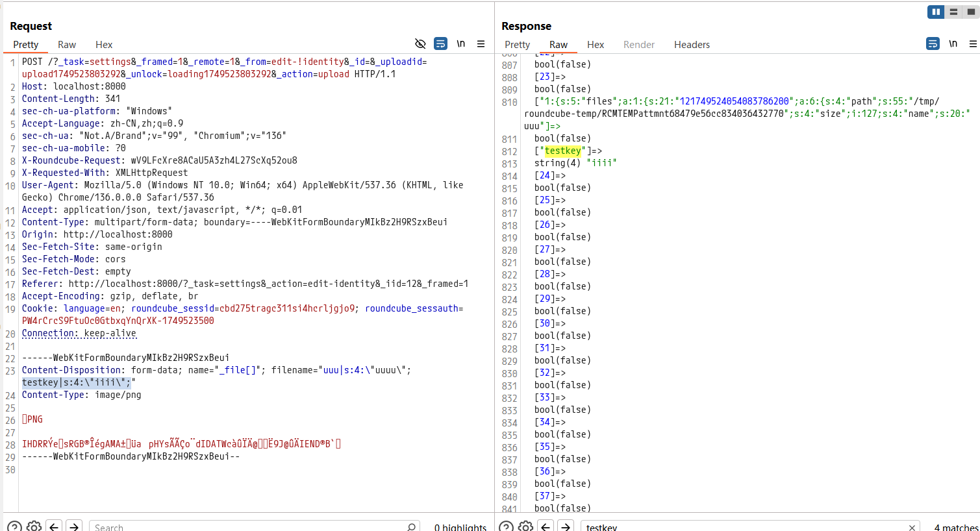Open Response search help question icon
This screenshot has height=531, width=980.
[506, 526]
